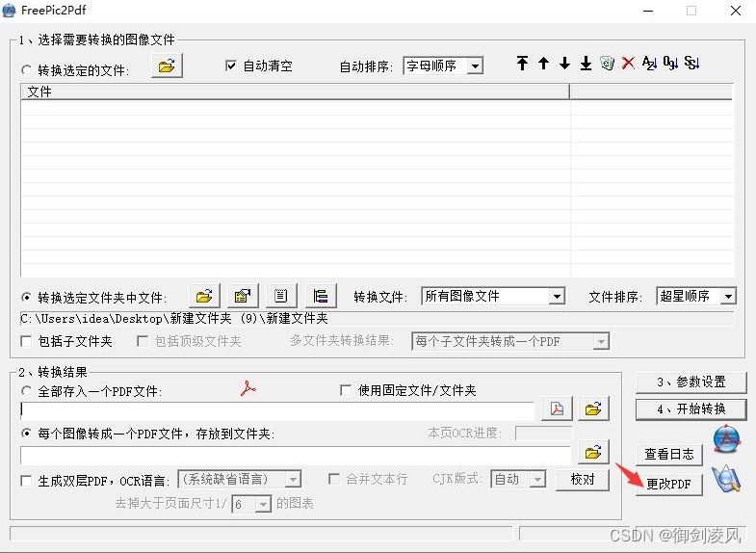
Task: Sort files alphabetically A-Z icon
Action: (x=649, y=63)
